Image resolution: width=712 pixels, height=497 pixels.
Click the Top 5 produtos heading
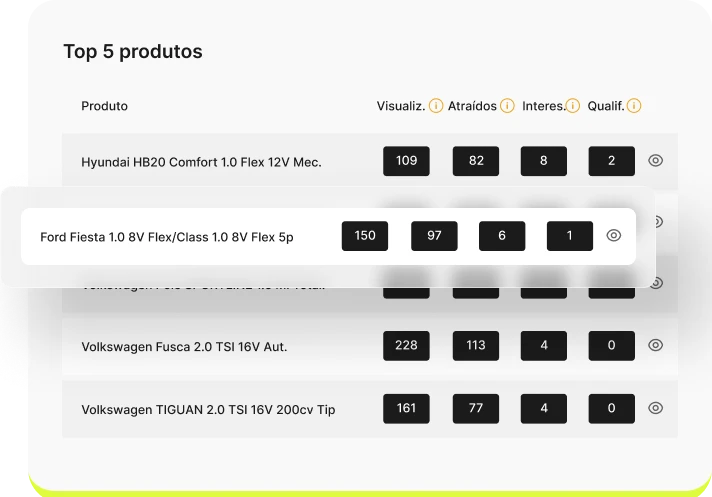(133, 51)
